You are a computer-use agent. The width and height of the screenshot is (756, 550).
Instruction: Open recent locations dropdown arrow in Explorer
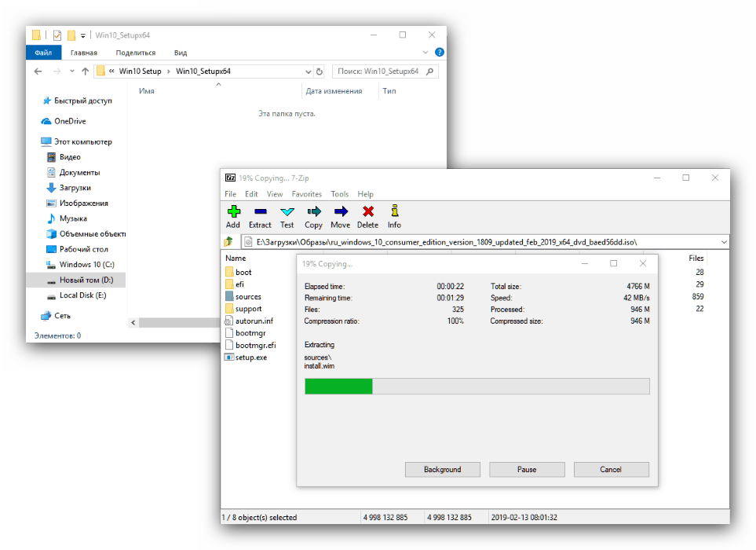72,71
